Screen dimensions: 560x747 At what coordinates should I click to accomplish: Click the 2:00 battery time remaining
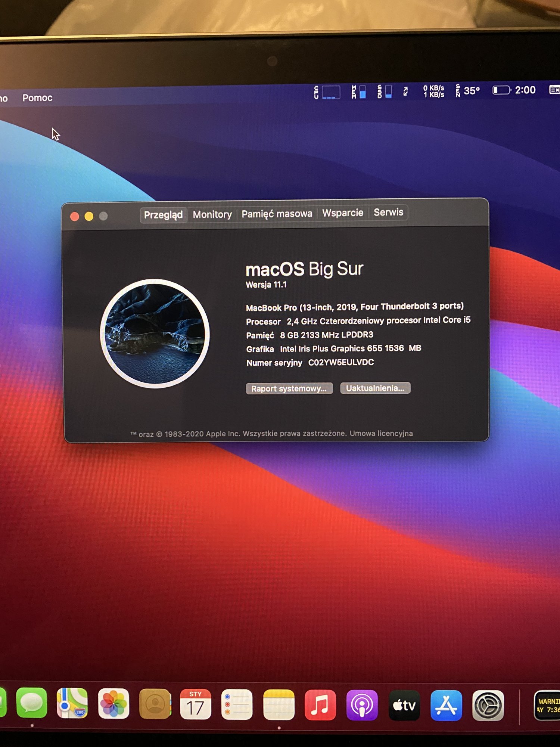(x=525, y=90)
